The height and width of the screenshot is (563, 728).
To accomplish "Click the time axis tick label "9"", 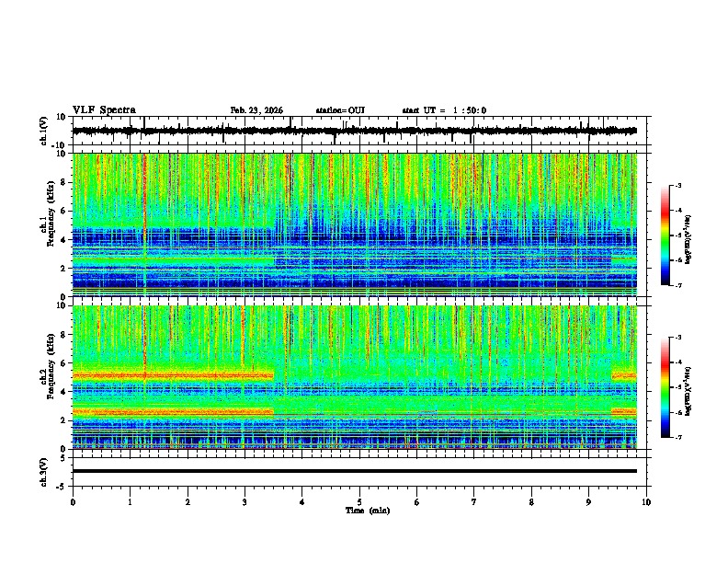I will (x=588, y=502).
